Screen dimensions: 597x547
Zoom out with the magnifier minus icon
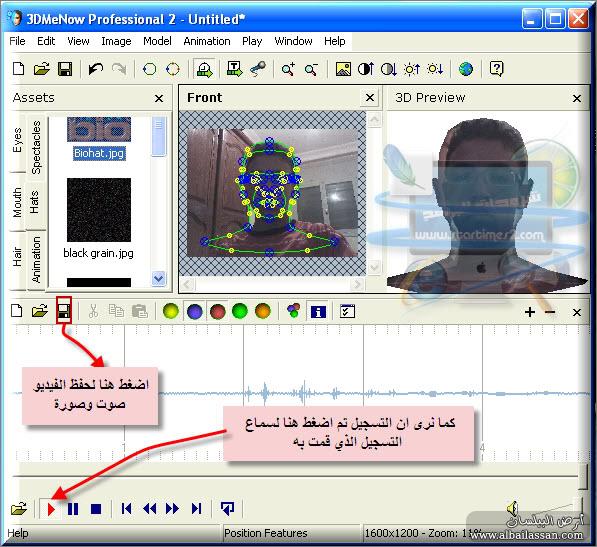(311, 69)
